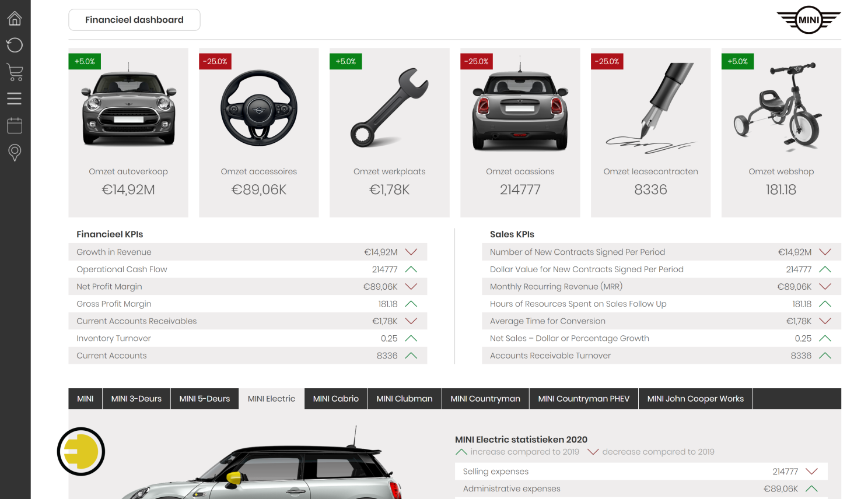Open the Omzet leasecontracten card
Screen dimensions: 868x499
[x=651, y=133]
